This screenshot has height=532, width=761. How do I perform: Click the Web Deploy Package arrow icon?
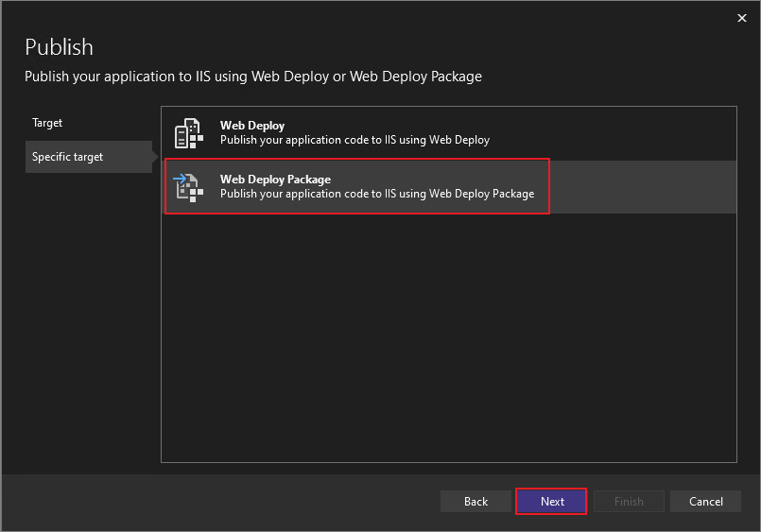click(x=188, y=187)
